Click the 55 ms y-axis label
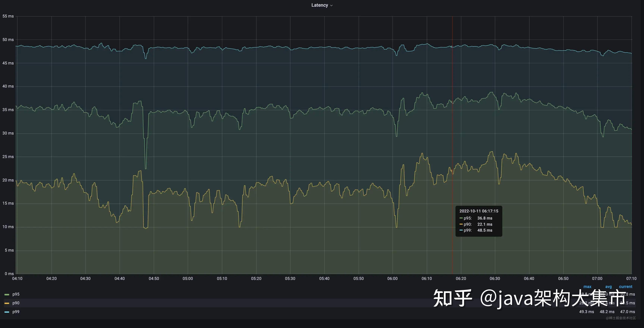Screen dimensions: 644x328 [8, 16]
